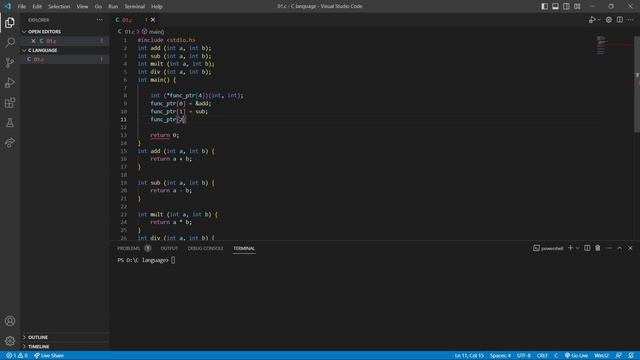Expand the Outline section
The height and width of the screenshot is (360, 640).
[35, 337]
